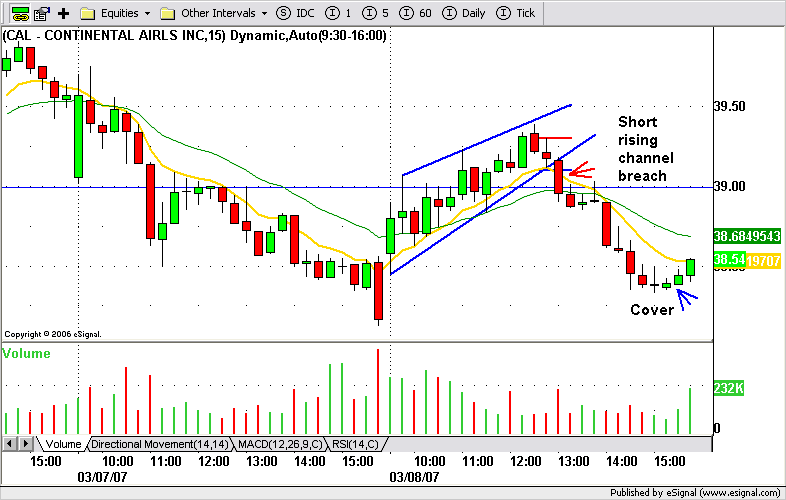This screenshot has height=500, width=786.
Task: Click the 03/07/07 date label
Action: [x=102, y=477]
